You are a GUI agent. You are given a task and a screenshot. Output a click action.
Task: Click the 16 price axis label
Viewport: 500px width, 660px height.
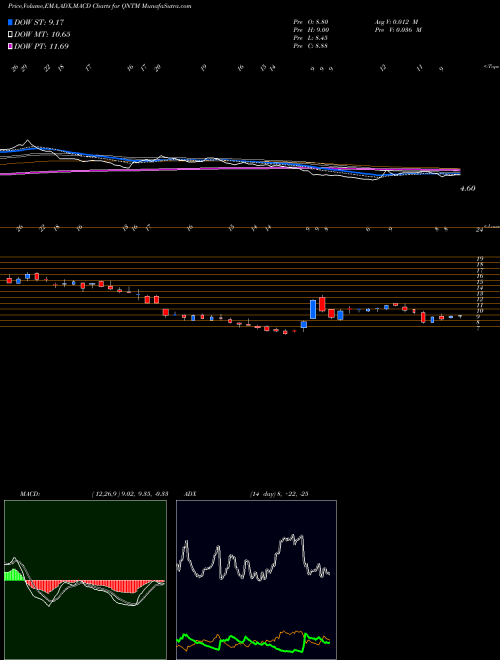tap(479, 276)
